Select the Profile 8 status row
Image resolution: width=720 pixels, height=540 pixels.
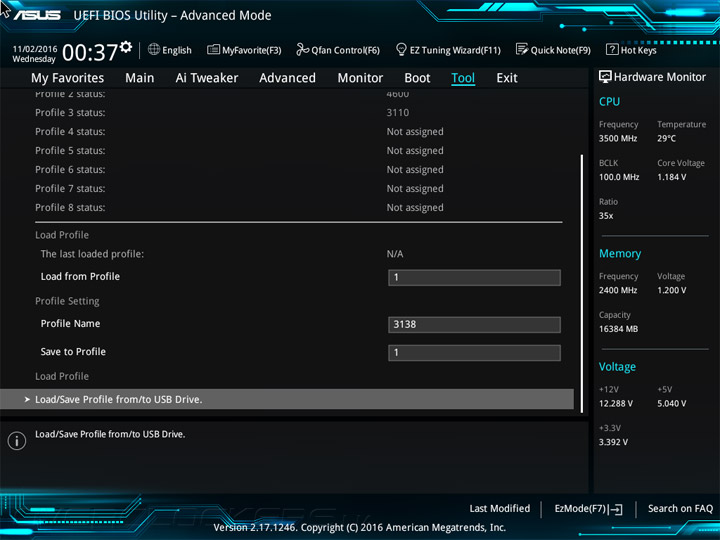pos(298,208)
